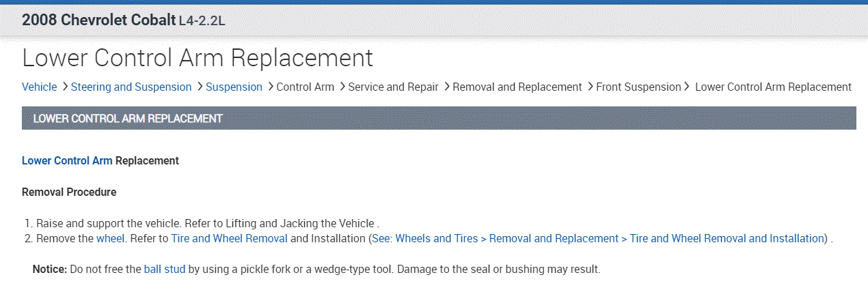The image size is (868, 303).
Task: Open the "See: Wheels and Tires" reference link
Action: (598, 239)
